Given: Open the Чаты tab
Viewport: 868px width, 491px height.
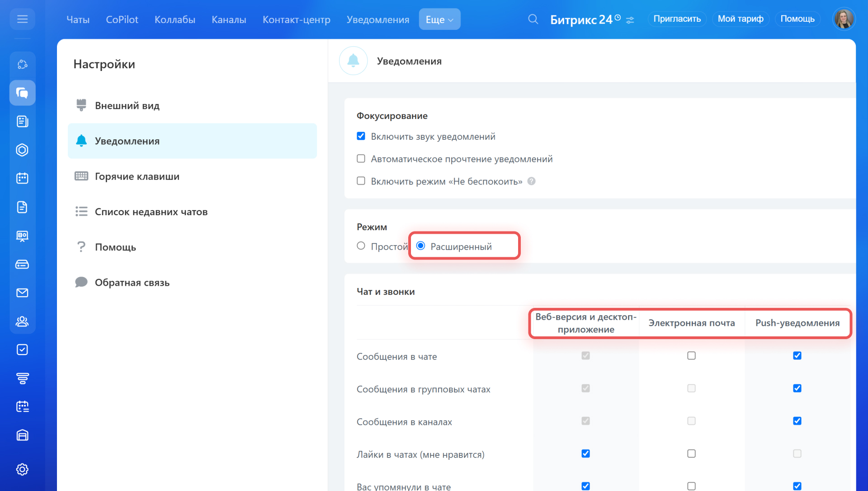Looking at the screenshot, I should tap(78, 19).
